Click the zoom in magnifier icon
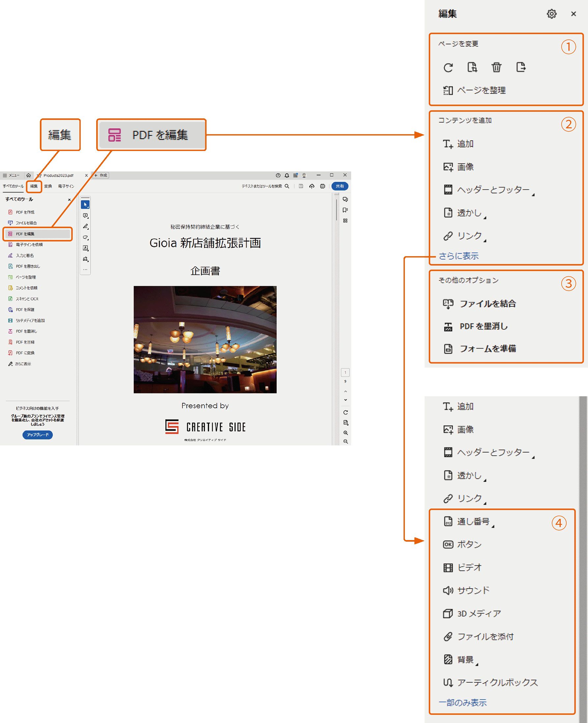The image size is (588, 723). point(346,433)
